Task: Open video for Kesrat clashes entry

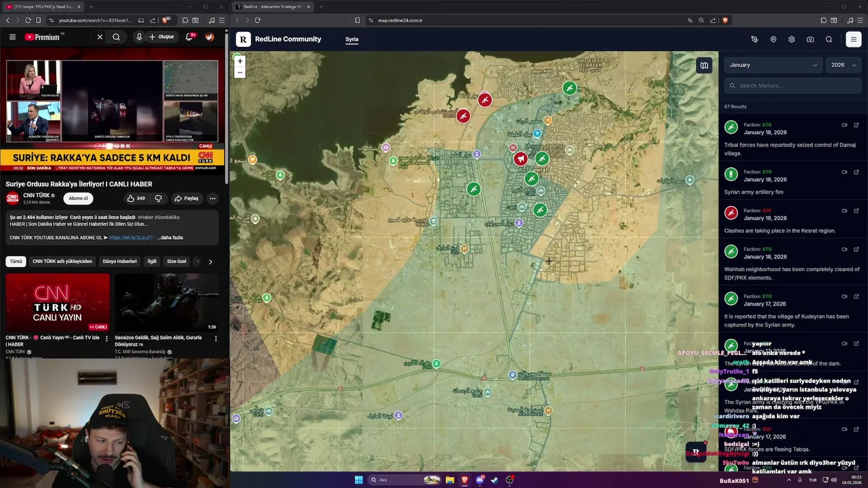Action: click(x=844, y=211)
